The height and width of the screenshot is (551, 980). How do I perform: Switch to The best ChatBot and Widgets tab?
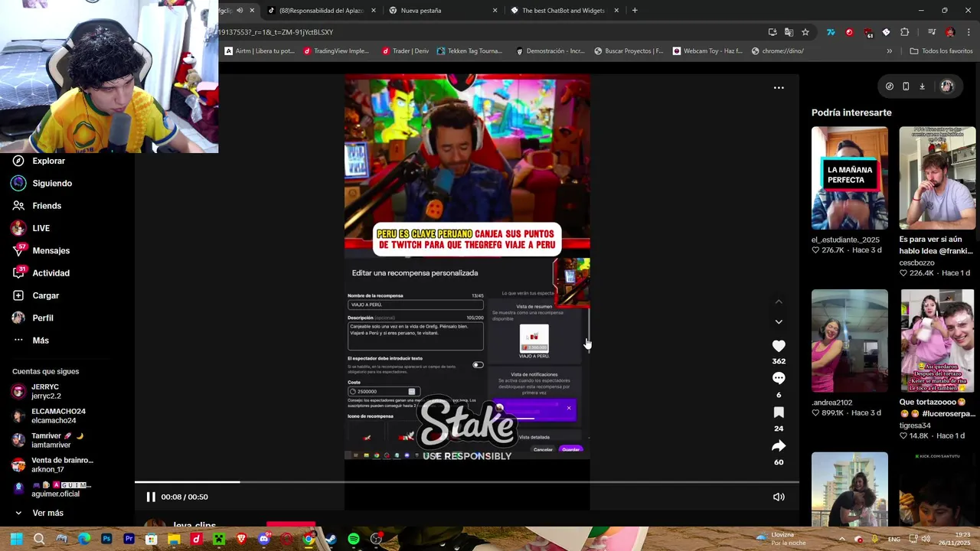566,11
